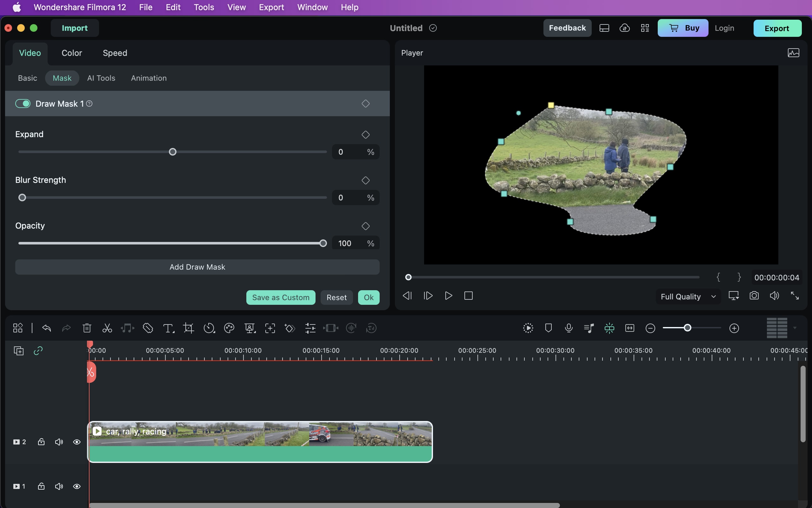Drag the Blur Strength slider right
812x508 pixels.
point(22,197)
